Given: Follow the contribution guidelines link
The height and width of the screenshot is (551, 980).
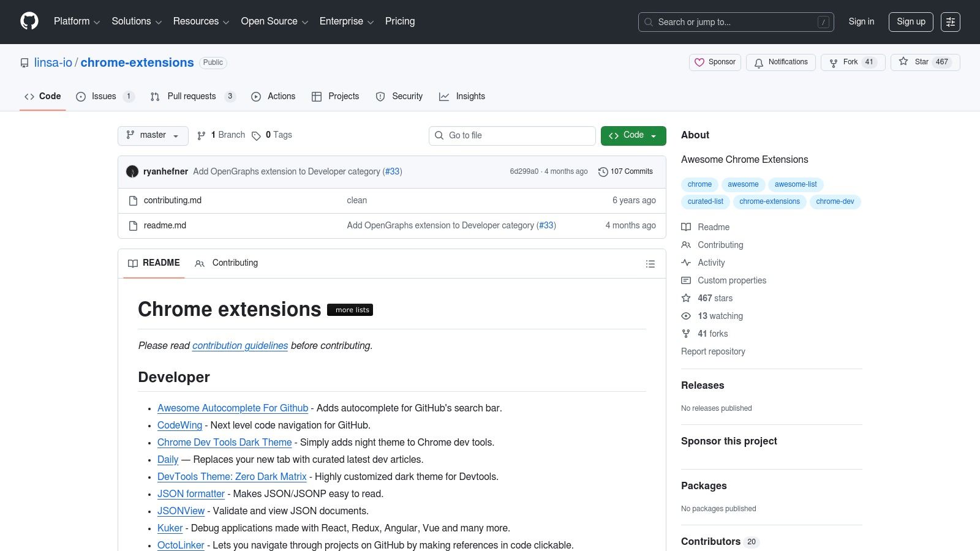Looking at the screenshot, I should 239,345.
